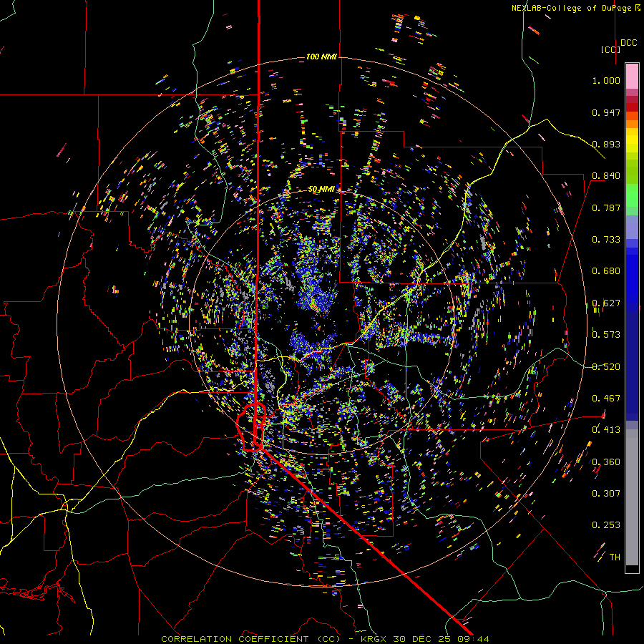644x644 pixels.
Task: Click the 0.840 value on color scale
Action: (606, 176)
